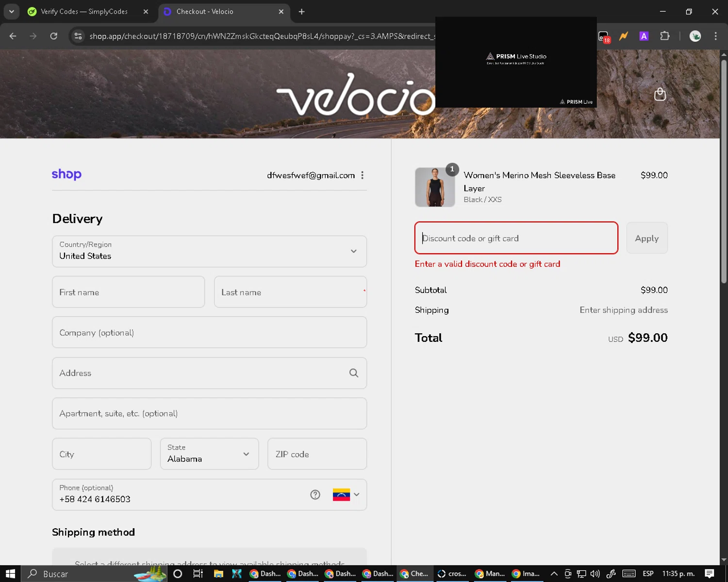Open the Venezuela flag country code dropdown
The height and width of the screenshot is (582, 728).
[346, 495]
